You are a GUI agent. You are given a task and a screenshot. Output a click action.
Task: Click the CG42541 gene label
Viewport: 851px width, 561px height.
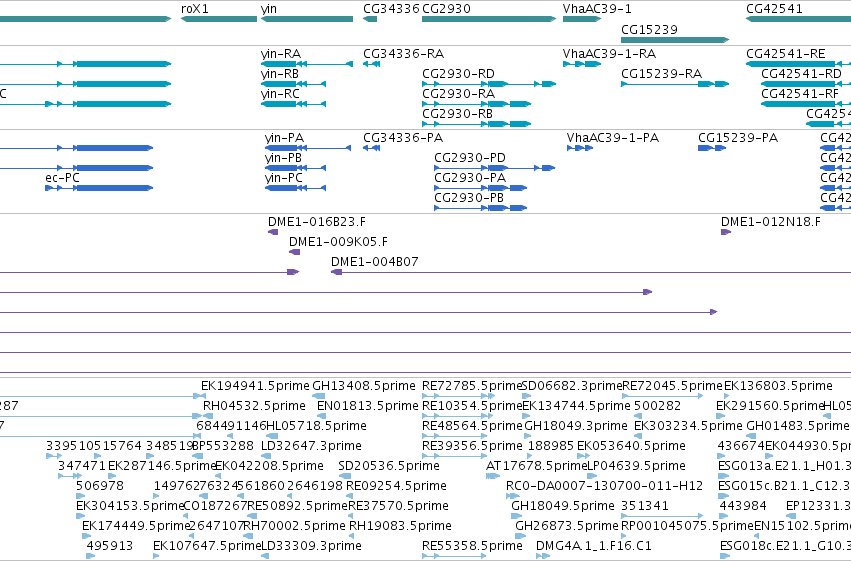(774, 9)
